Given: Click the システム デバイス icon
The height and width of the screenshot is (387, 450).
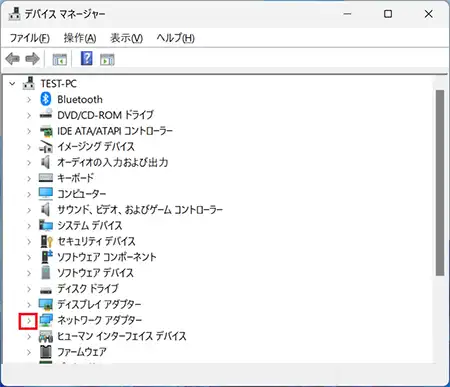Looking at the screenshot, I should click(x=46, y=225).
